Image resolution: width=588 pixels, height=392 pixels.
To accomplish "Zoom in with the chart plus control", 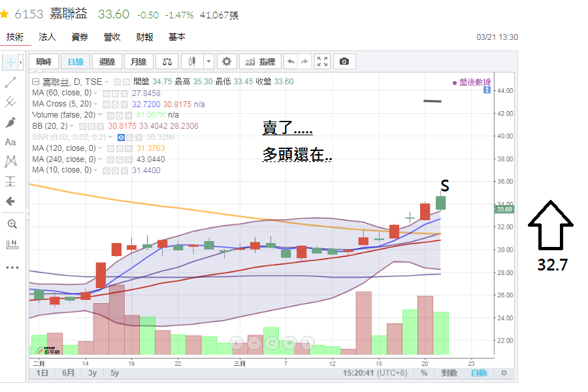I will click(289, 343).
